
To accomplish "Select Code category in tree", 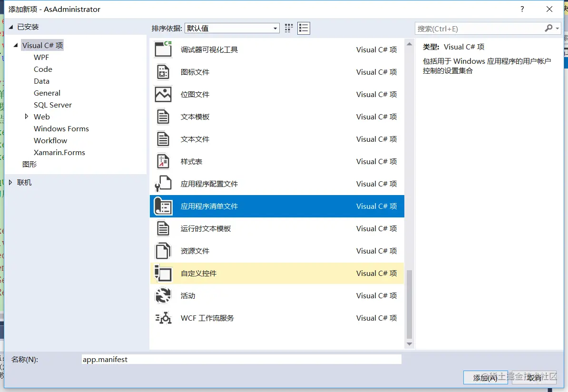I will pyautogui.click(x=43, y=69).
